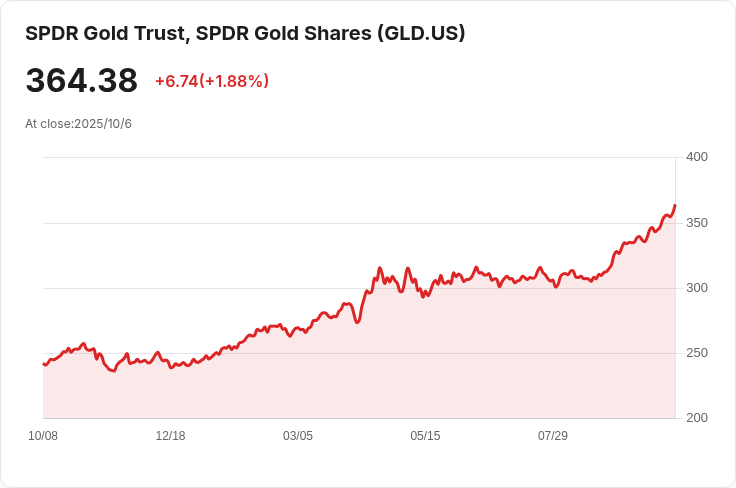Select the 364.38 current price
The width and height of the screenshot is (736, 488).
(x=81, y=81)
